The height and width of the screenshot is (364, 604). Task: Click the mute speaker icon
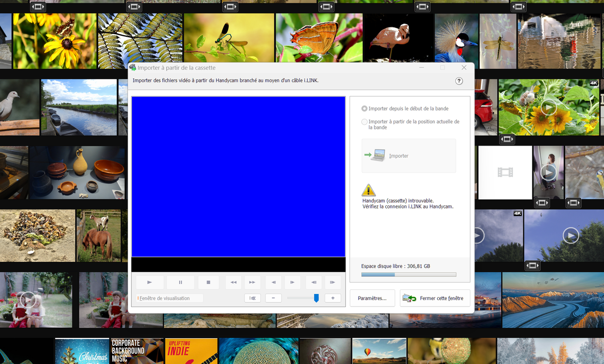pos(252,298)
